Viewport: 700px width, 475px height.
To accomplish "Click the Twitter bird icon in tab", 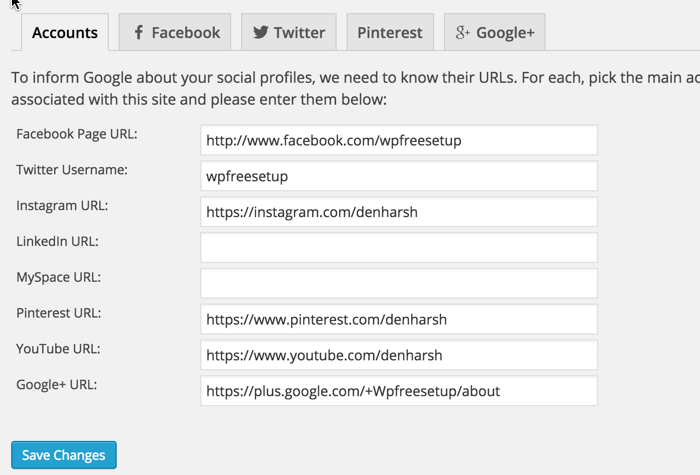I will coord(260,32).
